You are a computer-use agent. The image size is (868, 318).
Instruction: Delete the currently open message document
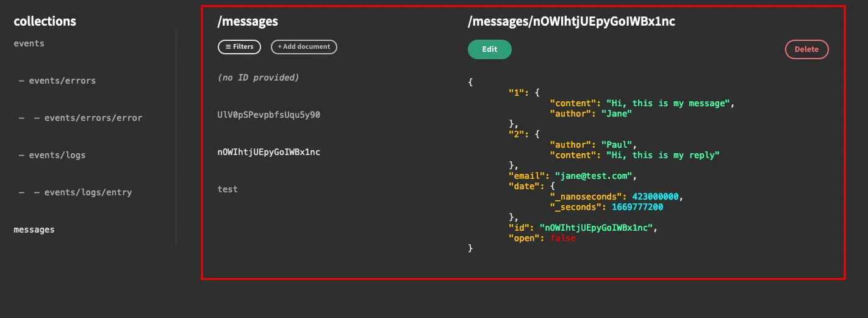(x=806, y=49)
